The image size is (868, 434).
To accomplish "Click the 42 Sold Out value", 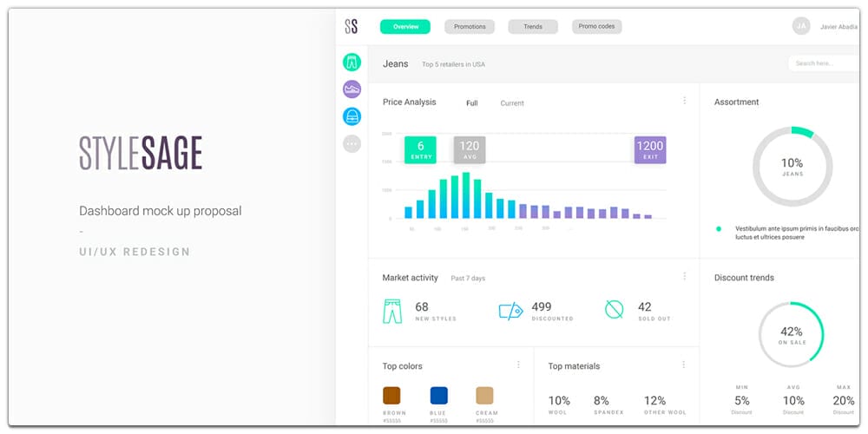I will (644, 306).
